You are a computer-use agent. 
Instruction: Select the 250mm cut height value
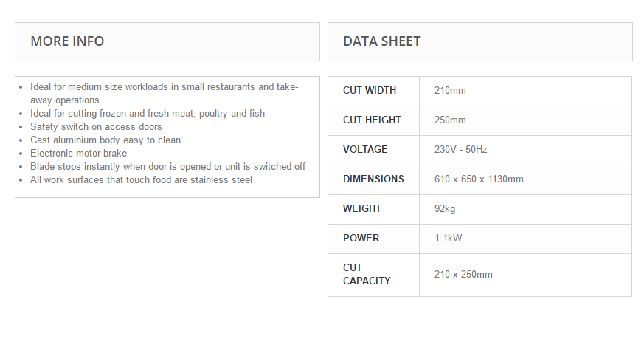[x=450, y=120]
